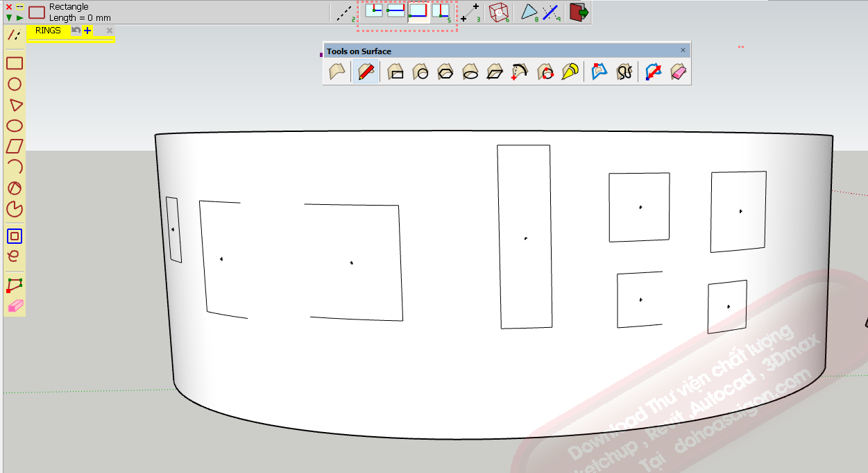This screenshot has width=868, height=473.
Task: Choose the Polygon on Surface tool
Action: [x=445, y=72]
